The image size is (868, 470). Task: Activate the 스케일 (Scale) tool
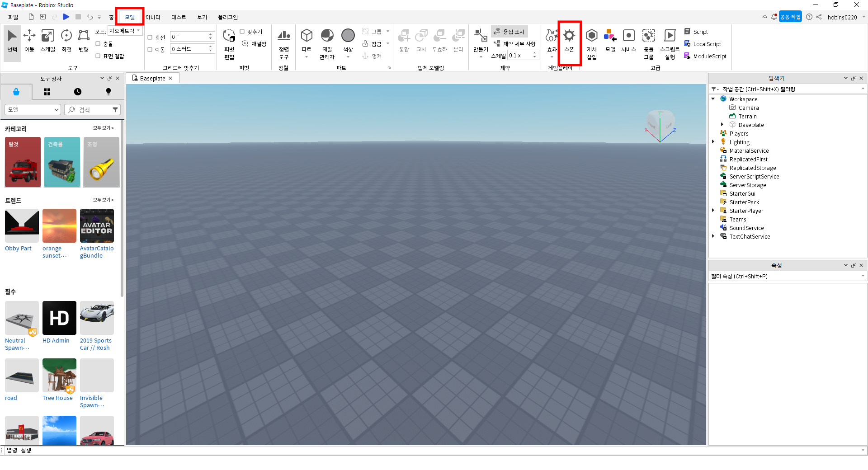[47, 41]
